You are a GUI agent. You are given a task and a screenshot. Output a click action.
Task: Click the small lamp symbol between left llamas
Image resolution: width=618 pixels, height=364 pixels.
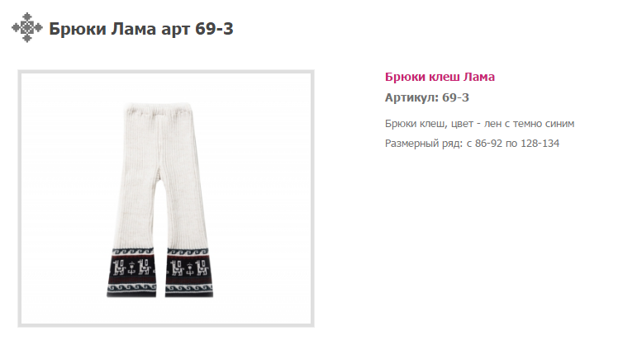[131, 267]
